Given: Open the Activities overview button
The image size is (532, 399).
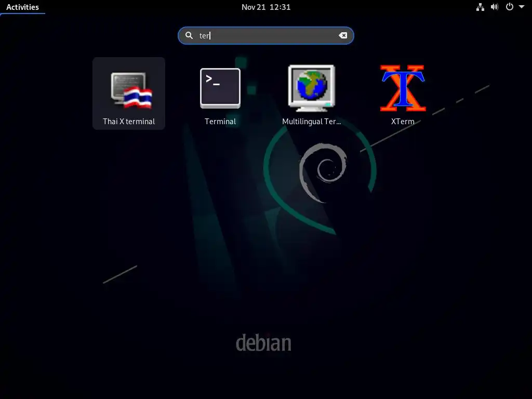Looking at the screenshot, I should pos(22,7).
